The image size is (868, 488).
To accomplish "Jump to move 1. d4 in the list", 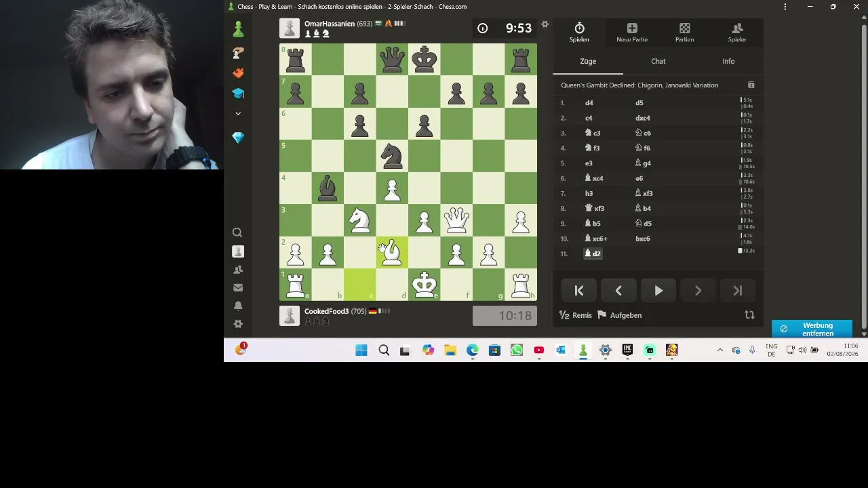I will click(589, 103).
